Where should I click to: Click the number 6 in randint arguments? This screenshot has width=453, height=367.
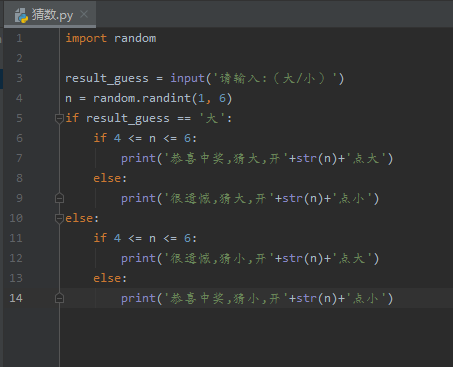[222, 98]
